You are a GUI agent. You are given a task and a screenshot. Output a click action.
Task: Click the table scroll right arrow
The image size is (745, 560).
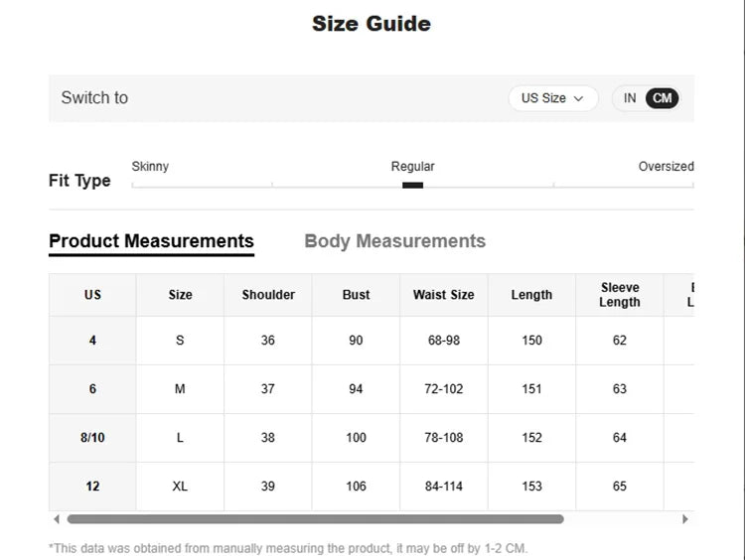click(685, 519)
